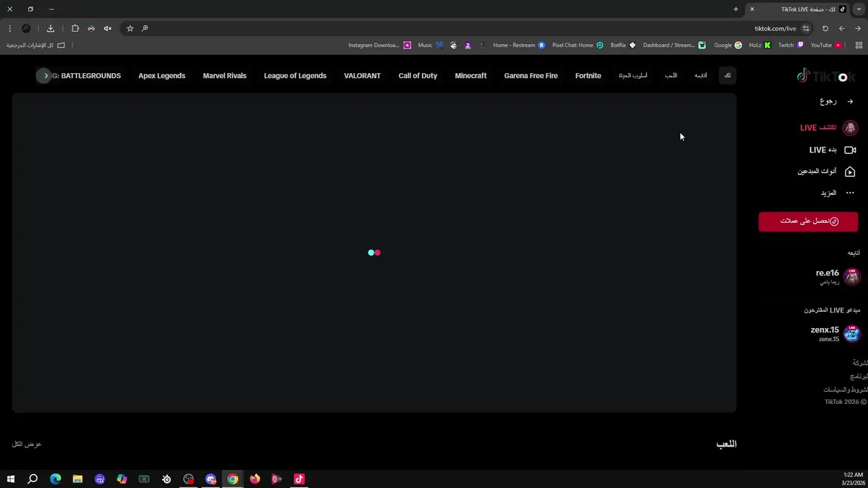Click the re.e16 username text
The image size is (868, 488).
tap(827, 272)
